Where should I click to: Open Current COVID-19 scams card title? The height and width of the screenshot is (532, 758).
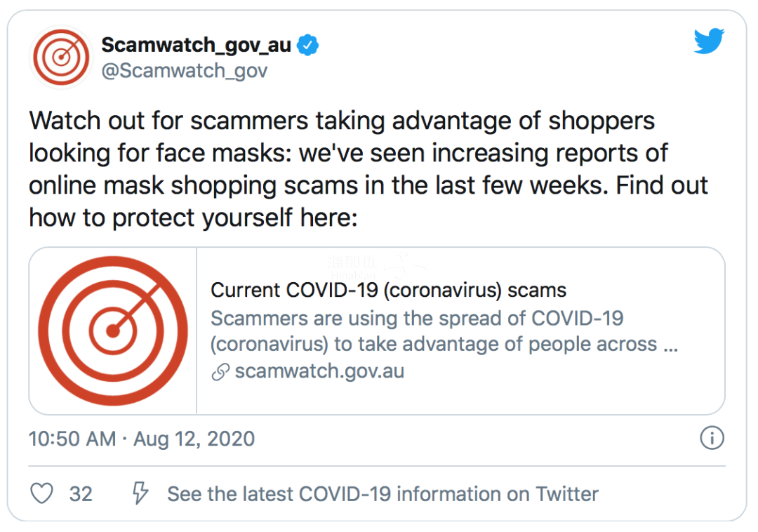[x=388, y=291]
